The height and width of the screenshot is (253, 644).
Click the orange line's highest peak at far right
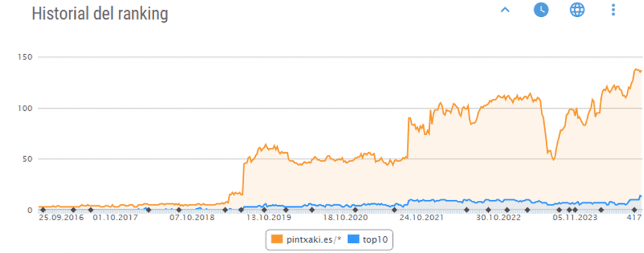(x=636, y=69)
